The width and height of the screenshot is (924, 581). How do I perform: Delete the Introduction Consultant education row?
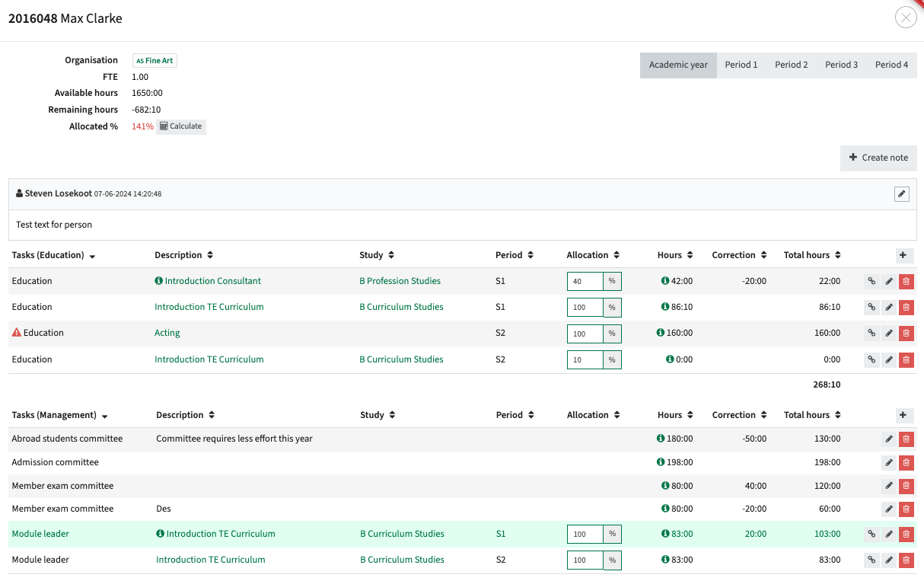906,282
